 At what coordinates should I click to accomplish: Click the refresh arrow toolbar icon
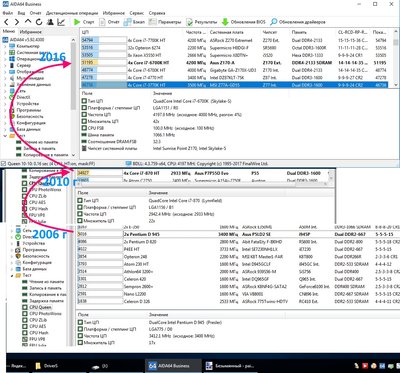(39, 22)
